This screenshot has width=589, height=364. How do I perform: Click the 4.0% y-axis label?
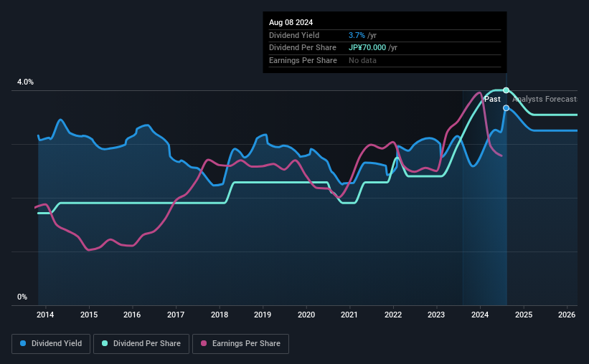[x=25, y=82]
